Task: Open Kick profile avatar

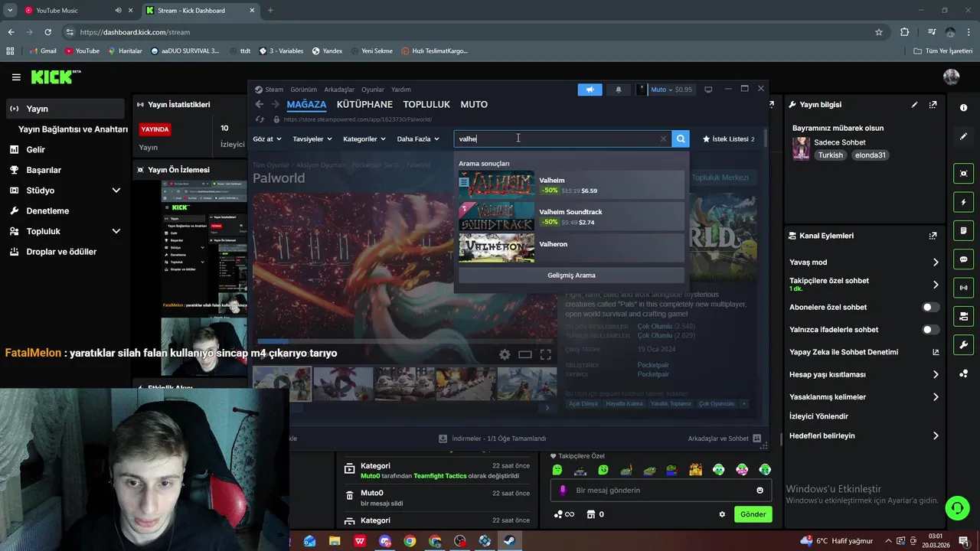Action: (951, 77)
